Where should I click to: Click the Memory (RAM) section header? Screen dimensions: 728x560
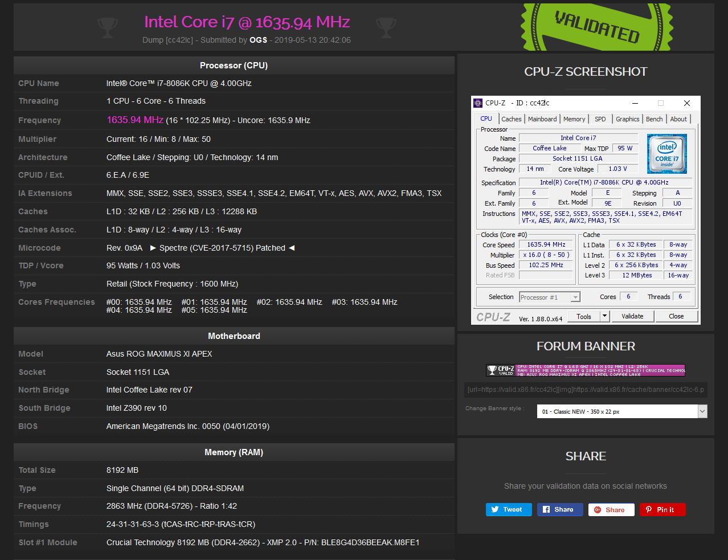pos(234,452)
